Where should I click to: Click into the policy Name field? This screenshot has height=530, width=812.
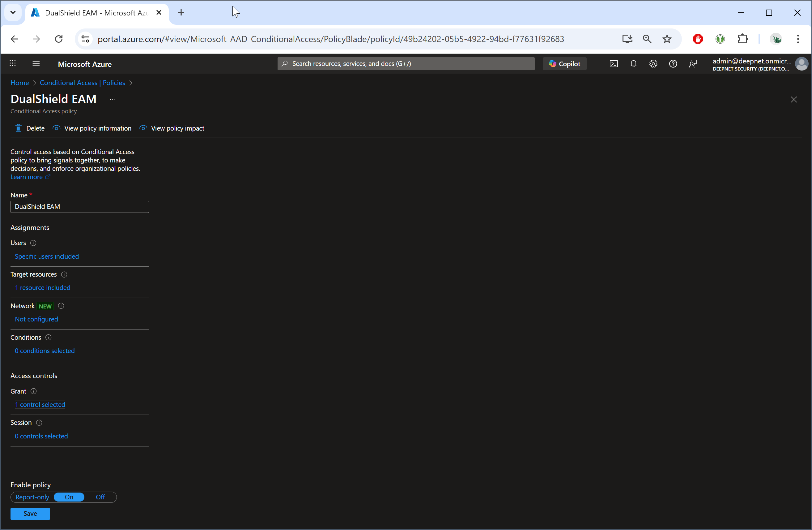[x=79, y=207]
